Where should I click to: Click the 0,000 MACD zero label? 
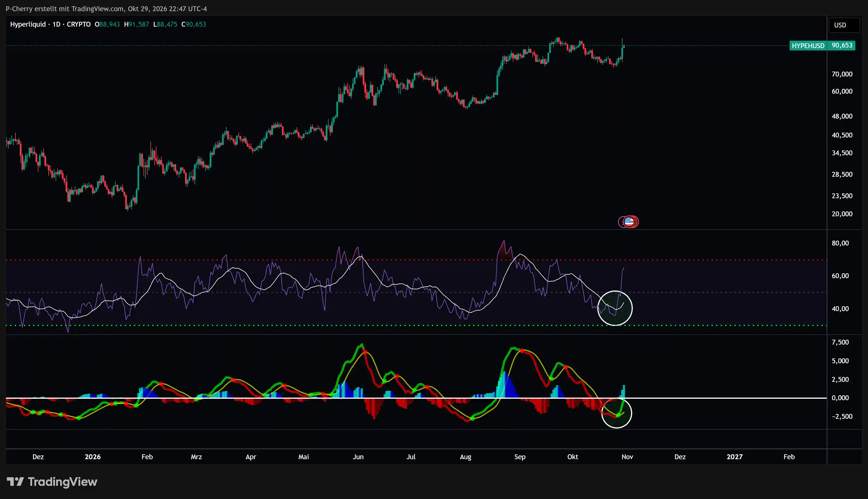[x=840, y=398]
